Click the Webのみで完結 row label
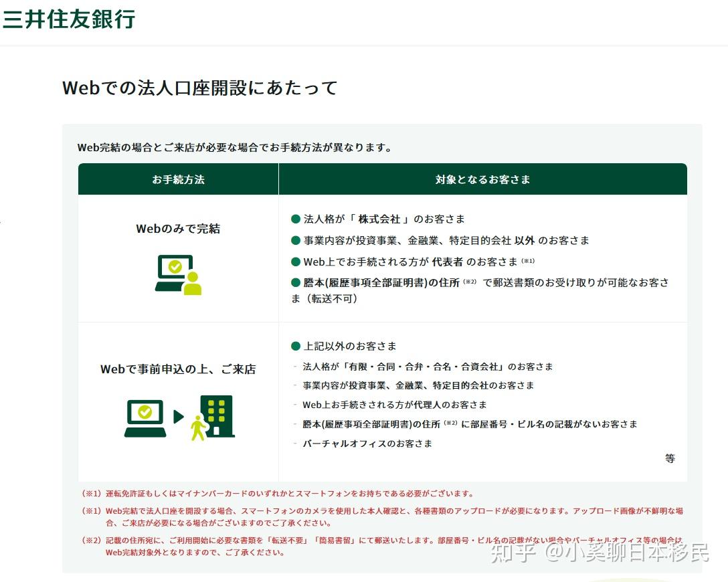This screenshot has height=582, width=728. pyautogui.click(x=177, y=228)
